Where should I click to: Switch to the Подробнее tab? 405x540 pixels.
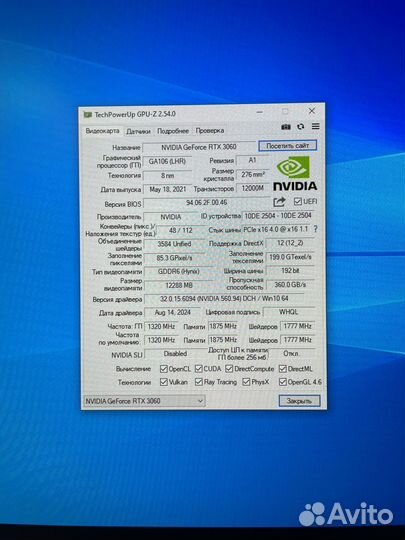click(x=173, y=131)
